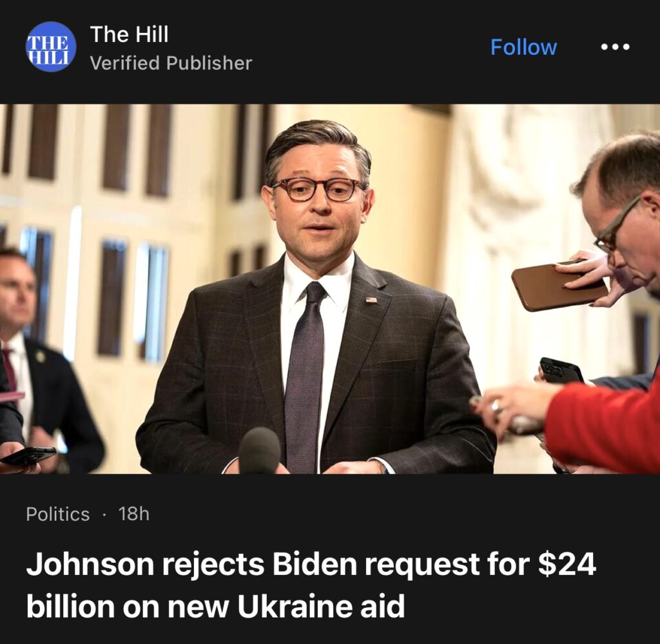Open the three-dot more options menu
Screen dimensions: 660x644
(x=615, y=46)
